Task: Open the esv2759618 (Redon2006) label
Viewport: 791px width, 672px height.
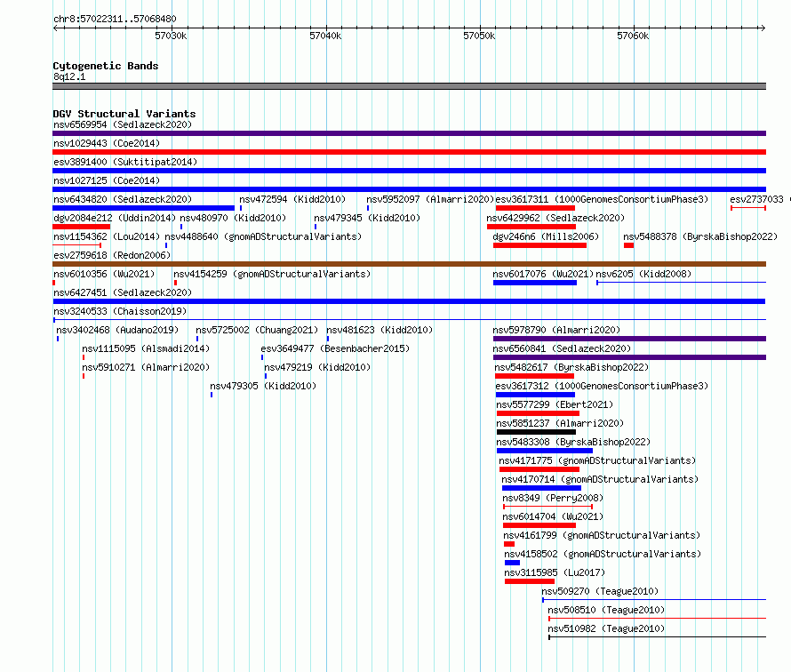Action: pyautogui.click(x=112, y=255)
